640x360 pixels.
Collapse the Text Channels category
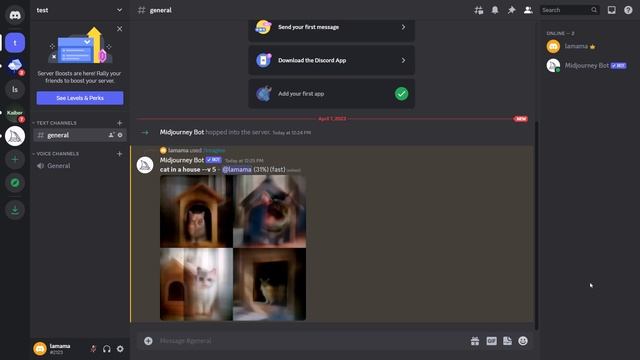[55, 123]
